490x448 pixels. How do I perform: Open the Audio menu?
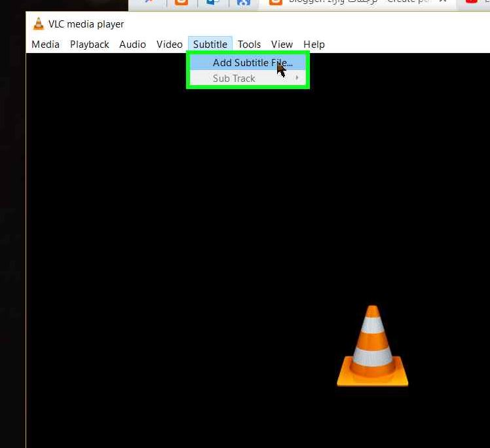[x=132, y=45]
